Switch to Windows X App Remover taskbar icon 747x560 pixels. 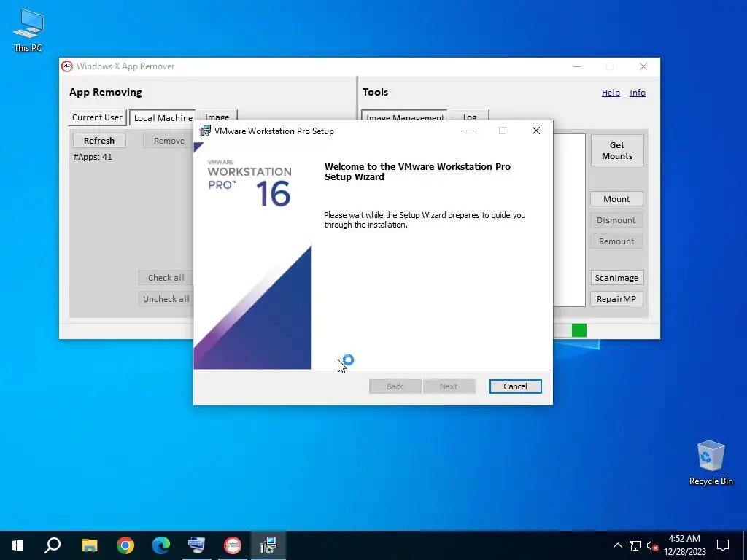coord(233,545)
